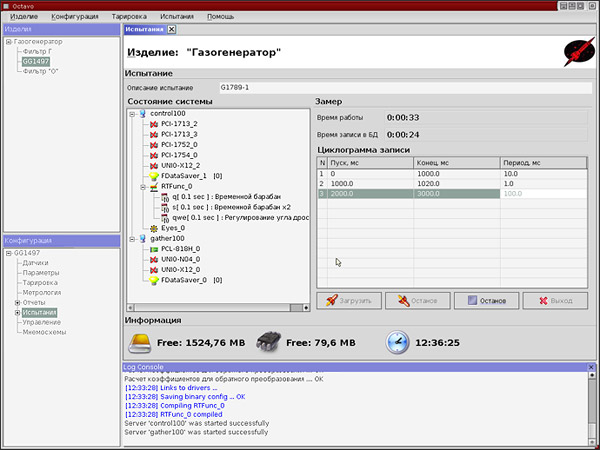Click the Описание испытание field G1789-1
The height and width of the screenshot is (450, 600).
406,88
